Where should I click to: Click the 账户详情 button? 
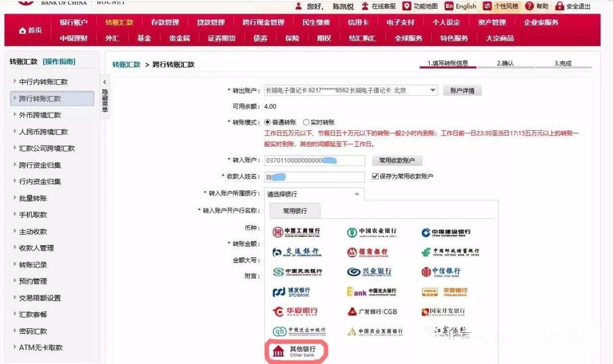pyautogui.click(x=462, y=91)
